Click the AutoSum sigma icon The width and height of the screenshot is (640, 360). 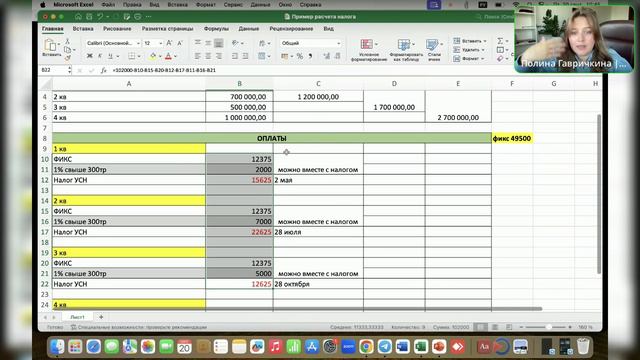pyautogui.click(x=500, y=41)
